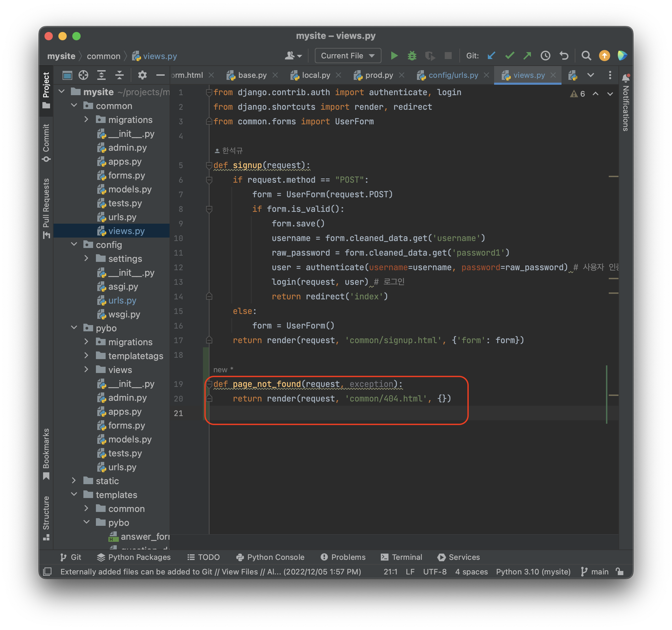Screen dimensions: 672x630
Task: Click Git update project arrow
Action: click(491, 56)
